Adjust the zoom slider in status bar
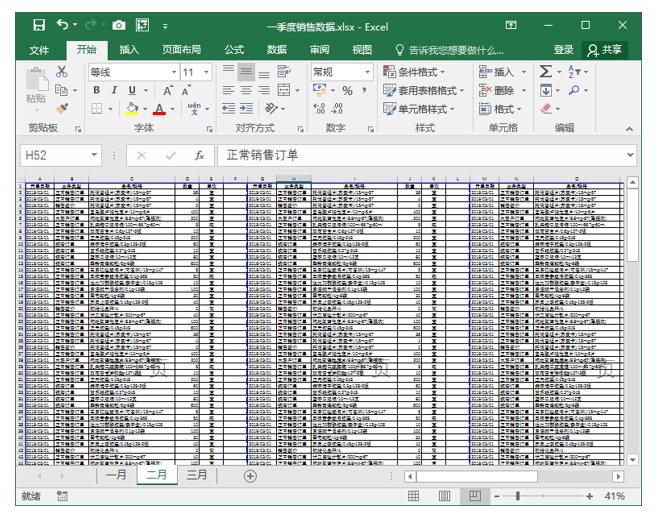Screen dimensions: 657x522 pos(518,496)
